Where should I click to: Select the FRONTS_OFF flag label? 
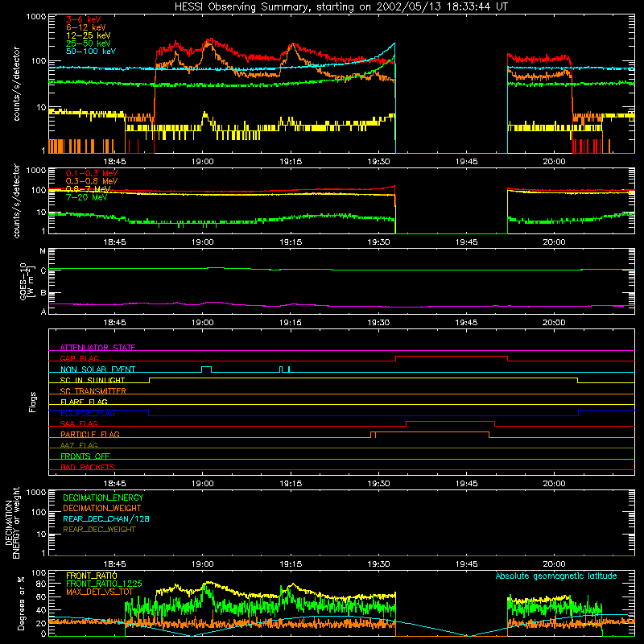point(85,456)
